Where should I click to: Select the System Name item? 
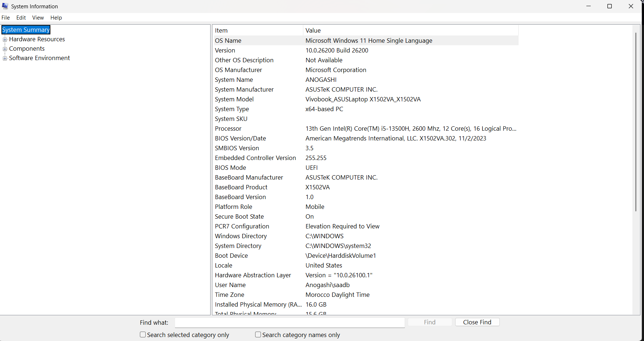click(x=234, y=80)
